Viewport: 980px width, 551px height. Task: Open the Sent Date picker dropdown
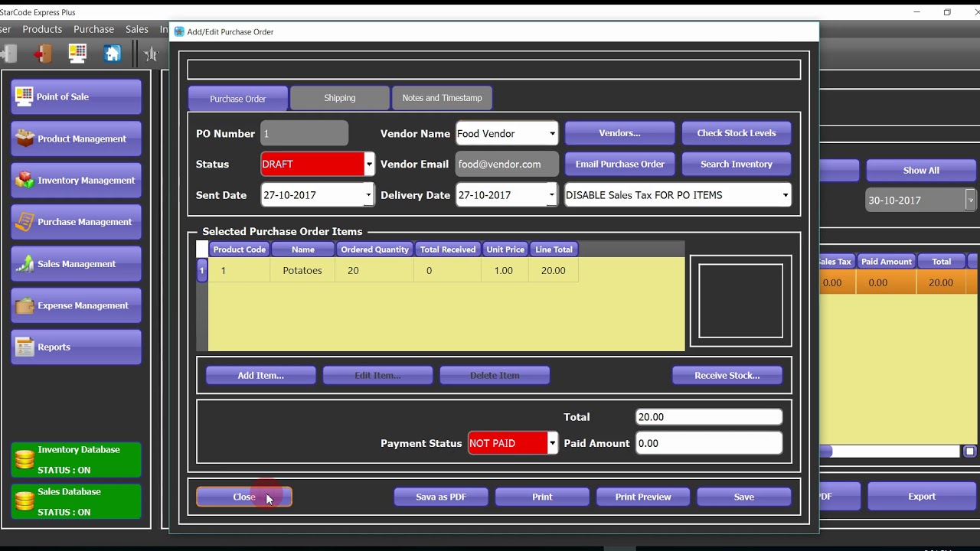pyautogui.click(x=368, y=195)
